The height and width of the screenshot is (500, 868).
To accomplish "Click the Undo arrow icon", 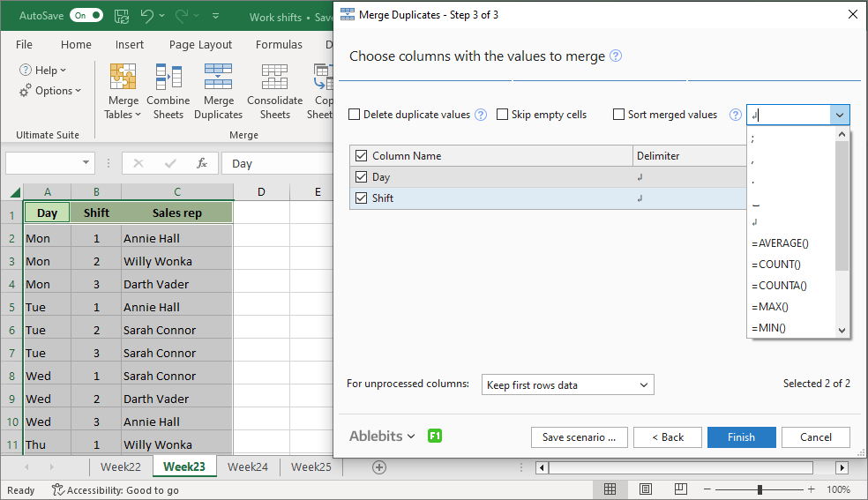I will pos(146,16).
